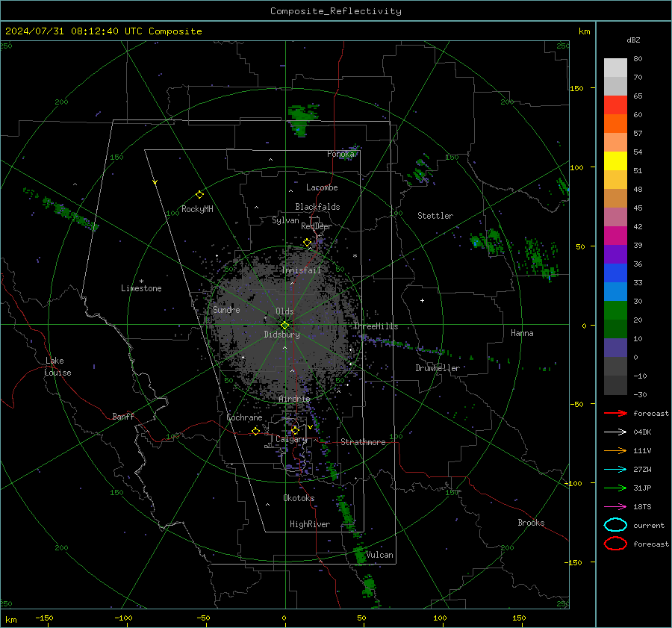Click the km unit label at top right
This screenshot has height=628, width=672.
point(584,31)
